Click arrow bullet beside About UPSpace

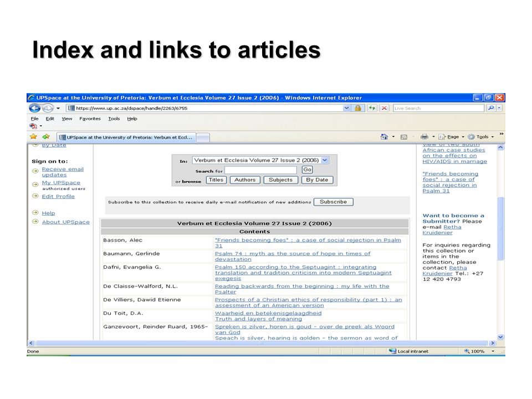pyautogui.click(x=35, y=222)
